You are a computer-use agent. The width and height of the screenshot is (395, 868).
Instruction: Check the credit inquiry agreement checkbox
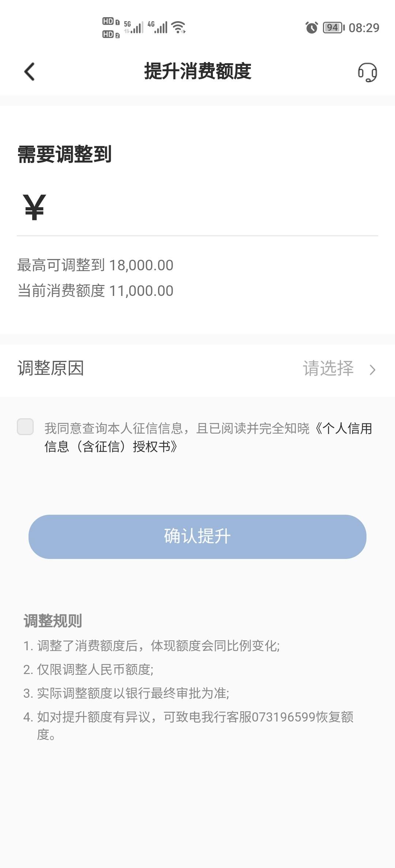[x=25, y=427]
